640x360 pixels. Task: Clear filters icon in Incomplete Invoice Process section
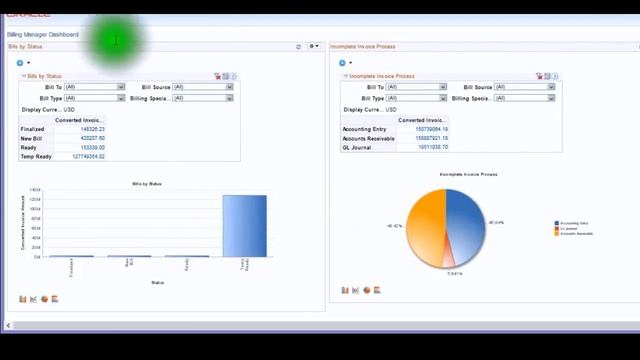(x=539, y=76)
